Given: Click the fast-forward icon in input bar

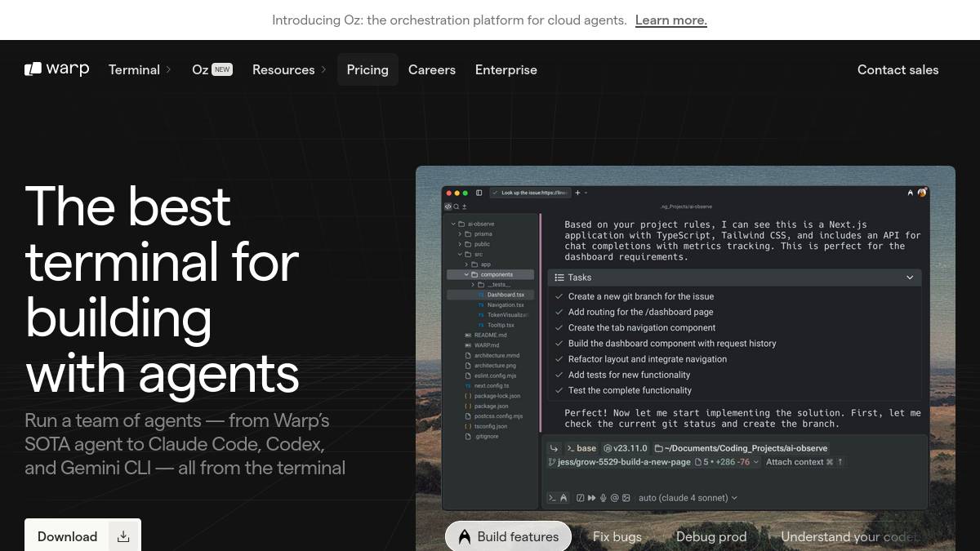Looking at the screenshot, I should tap(591, 498).
